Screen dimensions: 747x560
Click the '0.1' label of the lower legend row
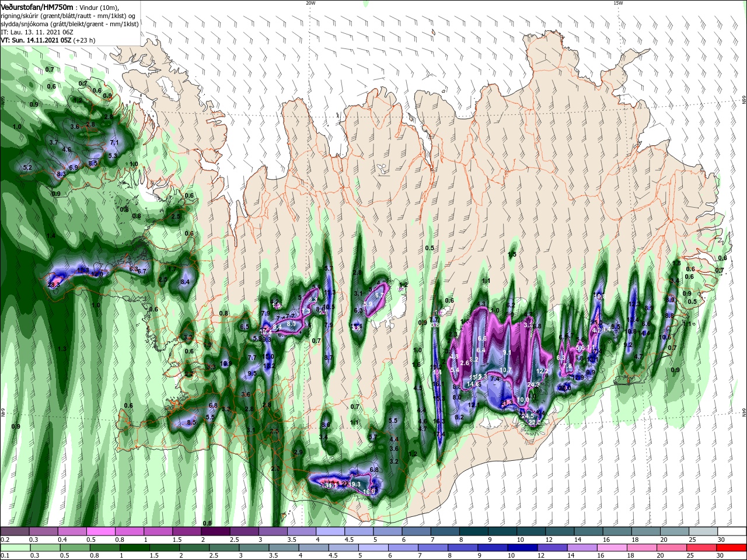[5, 555]
